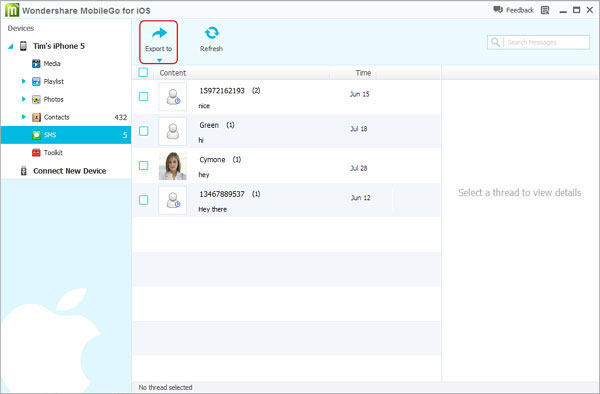Expand the Contacts node
Image resolution: width=600 pixels, height=394 pixels.
click(23, 117)
